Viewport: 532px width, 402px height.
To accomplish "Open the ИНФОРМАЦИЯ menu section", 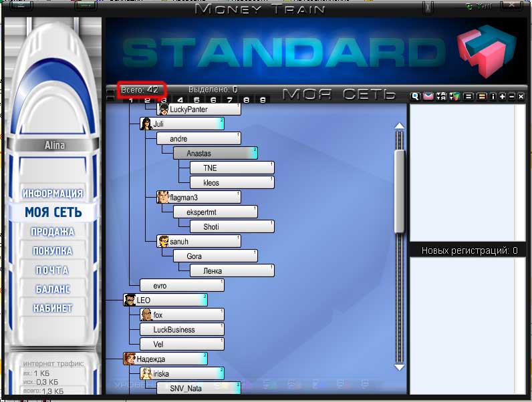I will coord(53,194).
